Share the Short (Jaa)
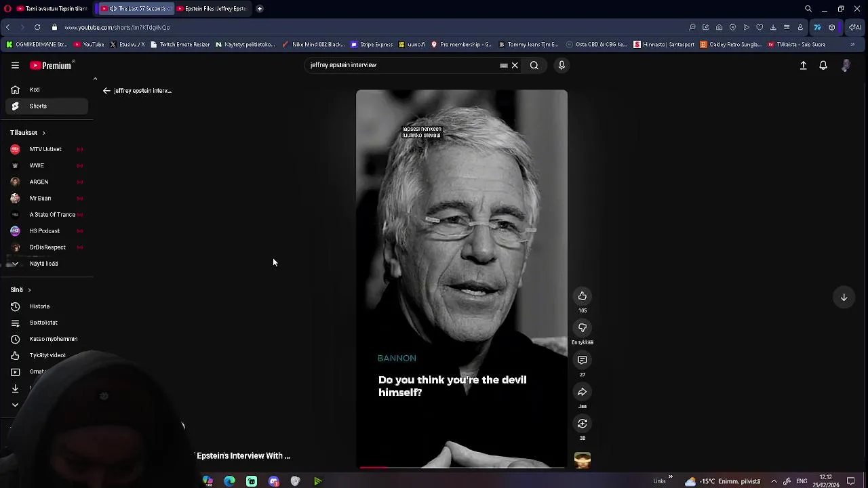Viewport: 868px width, 488px height. tap(583, 392)
